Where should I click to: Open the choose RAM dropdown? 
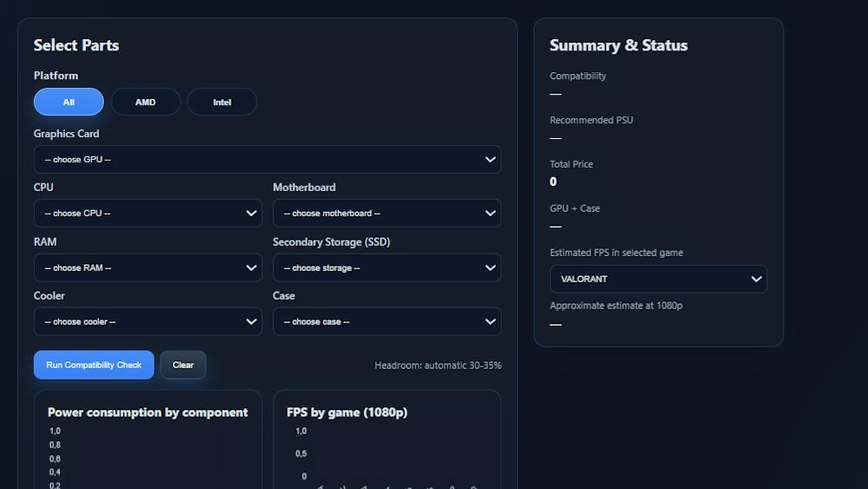pos(148,268)
